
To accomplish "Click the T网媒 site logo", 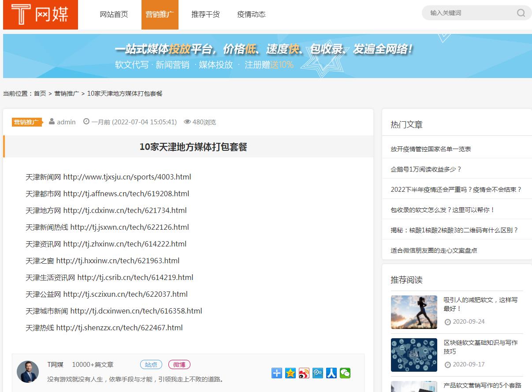I will click(41, 15).
